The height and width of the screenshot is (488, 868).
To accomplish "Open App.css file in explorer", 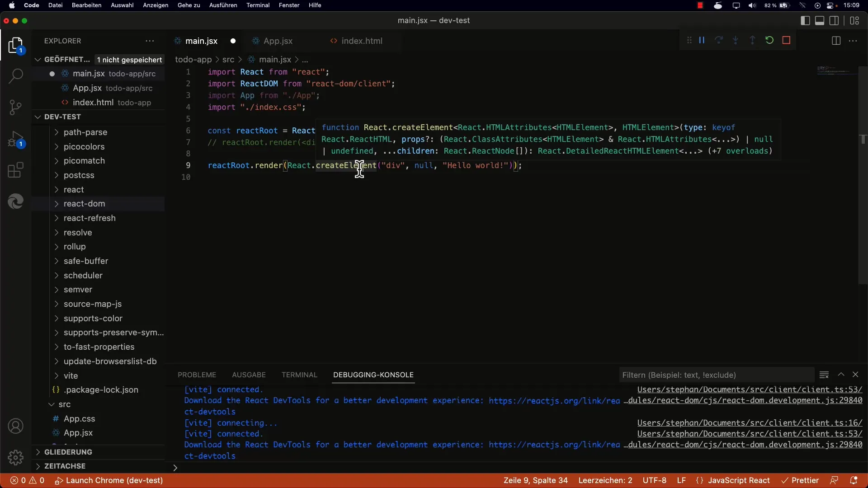I will (98, 418).
